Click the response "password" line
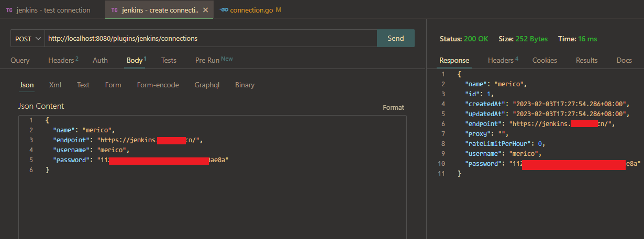The width and height of the screenshot is (644, 239). coord(553,163)
